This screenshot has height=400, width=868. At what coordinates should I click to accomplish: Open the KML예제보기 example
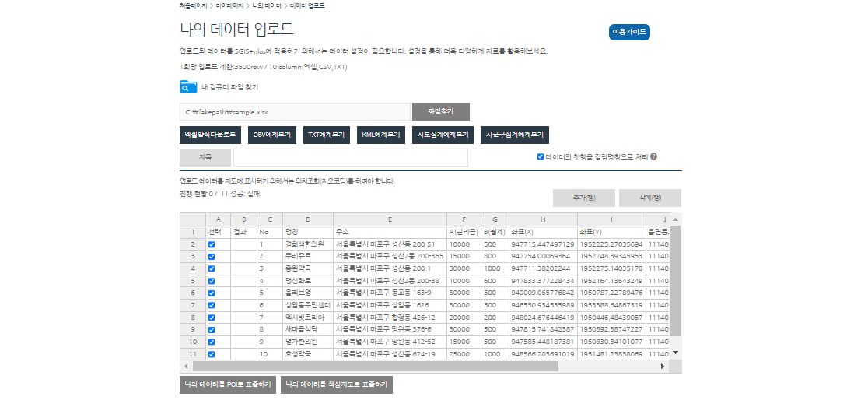point(381,135)
